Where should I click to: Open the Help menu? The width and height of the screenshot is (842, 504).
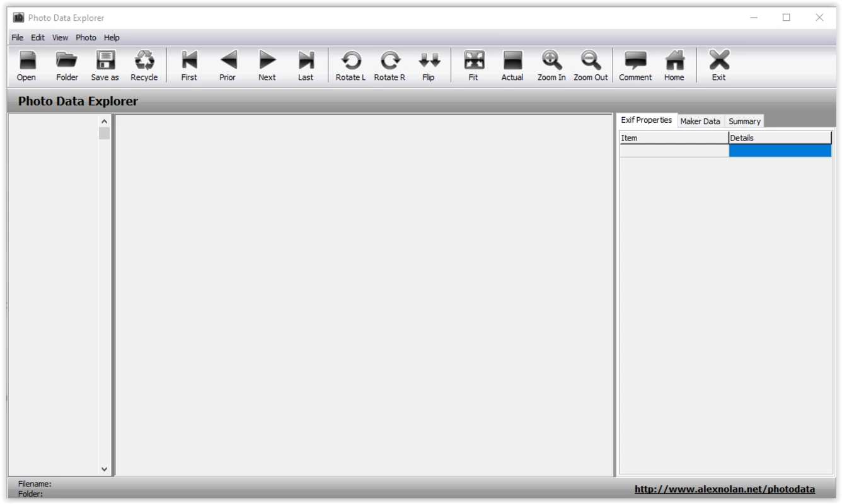(112, 38)
